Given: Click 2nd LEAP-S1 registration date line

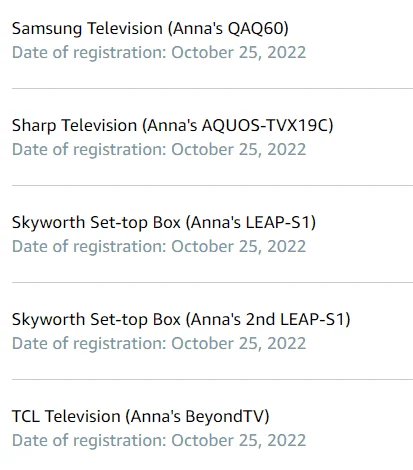Looking at the screenshot, I should pos(159,344).
